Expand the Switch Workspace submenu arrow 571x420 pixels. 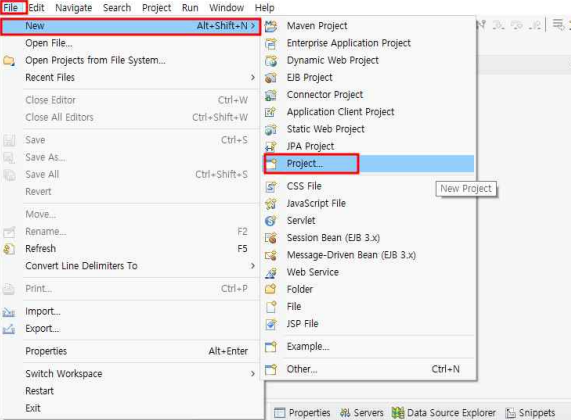point(253,373)
